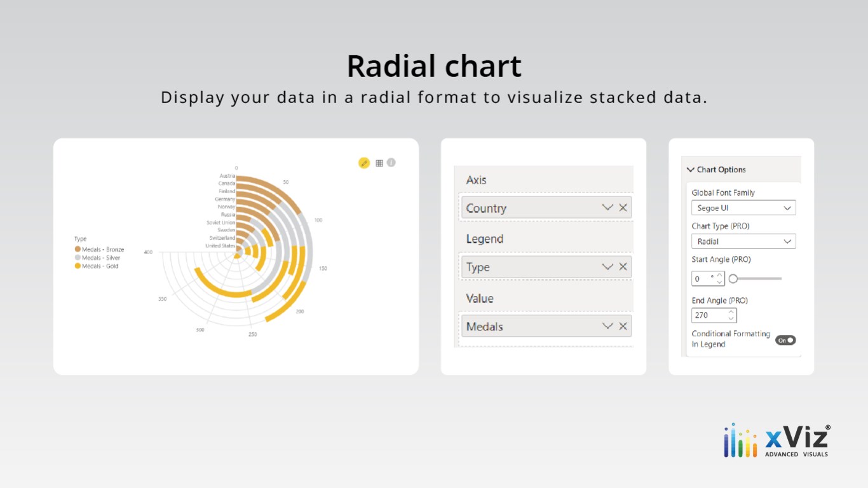Open the Medals field chevron menu
This screenshot has width=868, height=488.
click(607, 326)
